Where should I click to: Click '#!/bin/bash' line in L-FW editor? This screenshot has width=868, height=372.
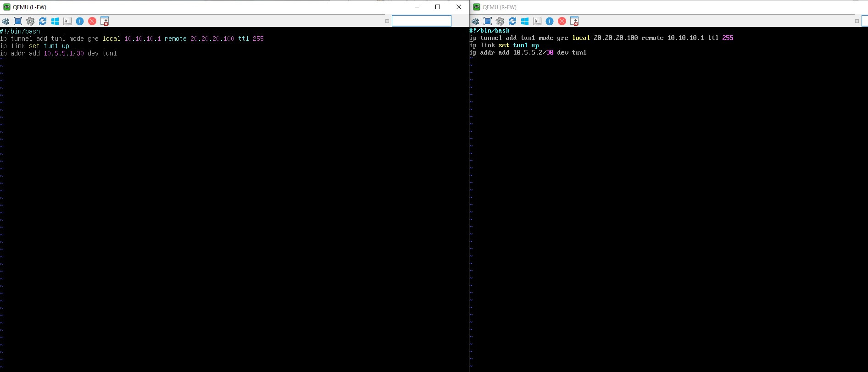click(20, 31)
